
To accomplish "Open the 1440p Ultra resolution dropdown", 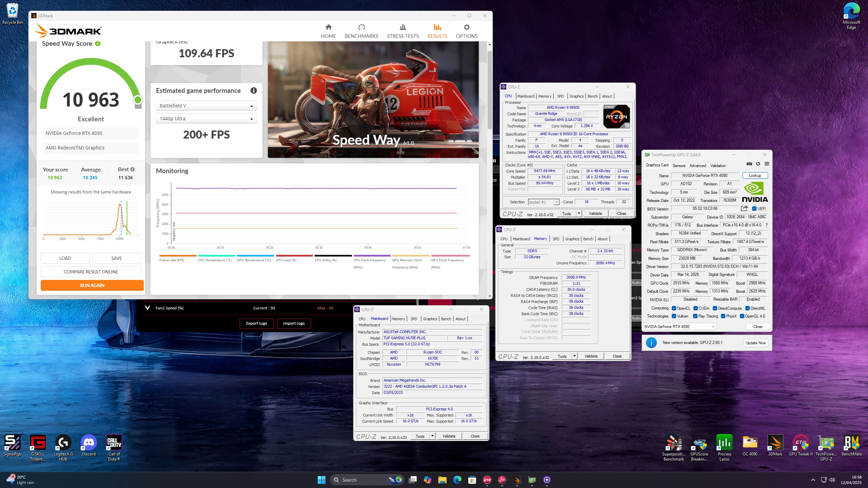I will coord(206,119).
